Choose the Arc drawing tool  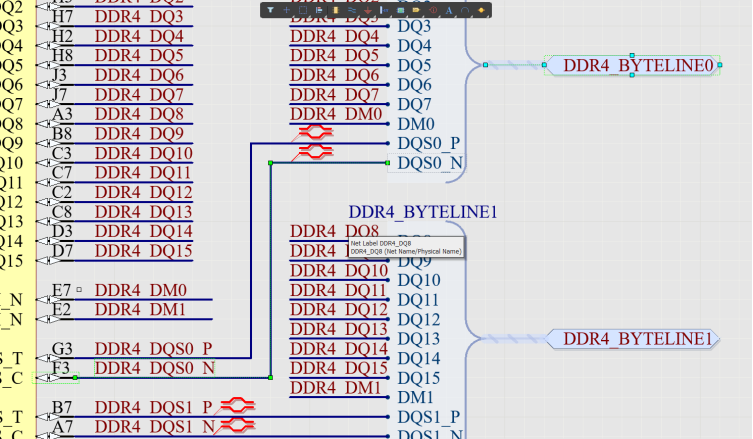point(465,10)
